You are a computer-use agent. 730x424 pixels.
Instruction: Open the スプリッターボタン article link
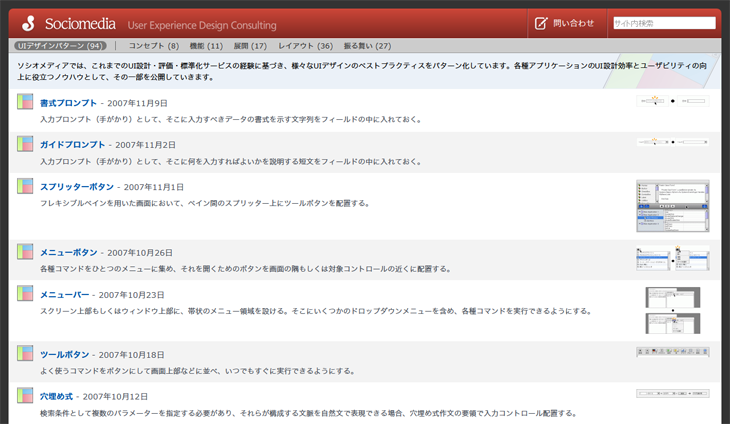(x=76, y=187)
